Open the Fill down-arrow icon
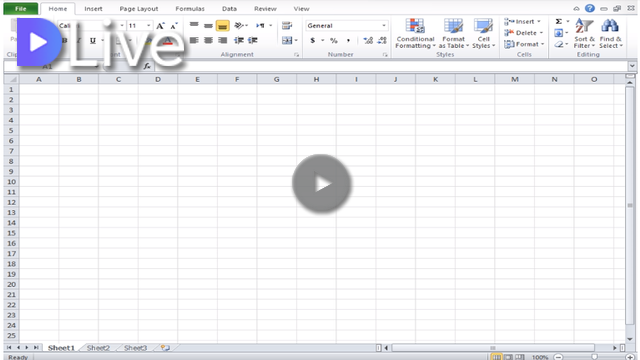The width and height of the screenshot is (640, 360). point(559,33)
